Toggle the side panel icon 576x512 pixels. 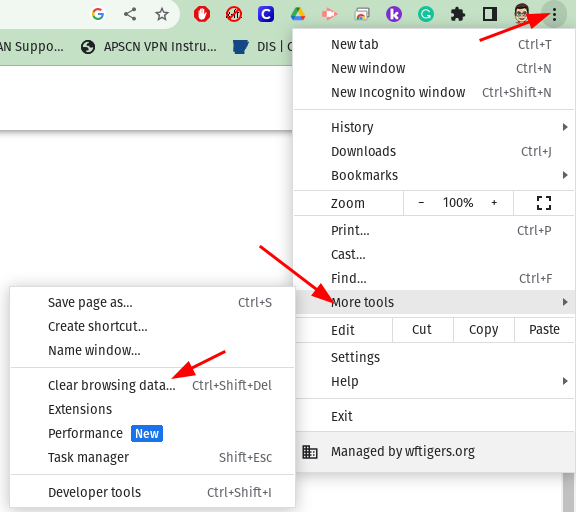pyautogui.click(x=490, y=14)
